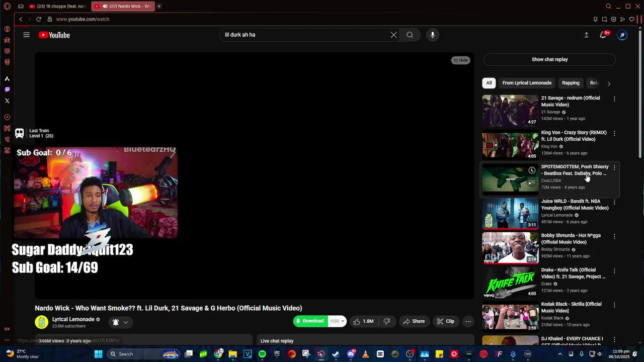Open ad blocker shield icon
Viewport: 644px width, 362px height.
(x=613, y=19)
